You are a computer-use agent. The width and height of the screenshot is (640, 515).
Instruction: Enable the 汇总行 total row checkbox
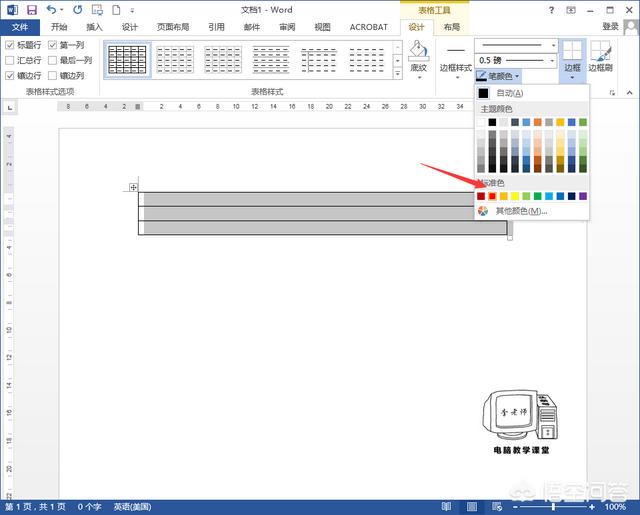point(10,60)
